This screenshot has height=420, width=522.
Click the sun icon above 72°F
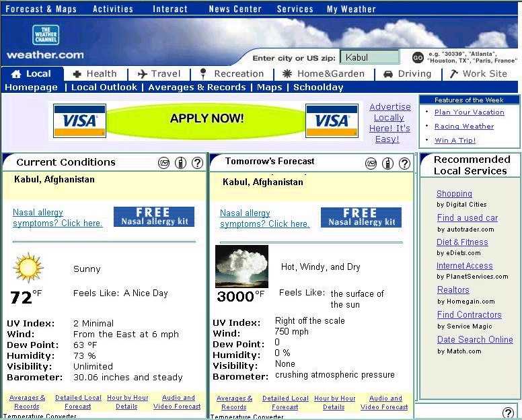coord(28,267)
